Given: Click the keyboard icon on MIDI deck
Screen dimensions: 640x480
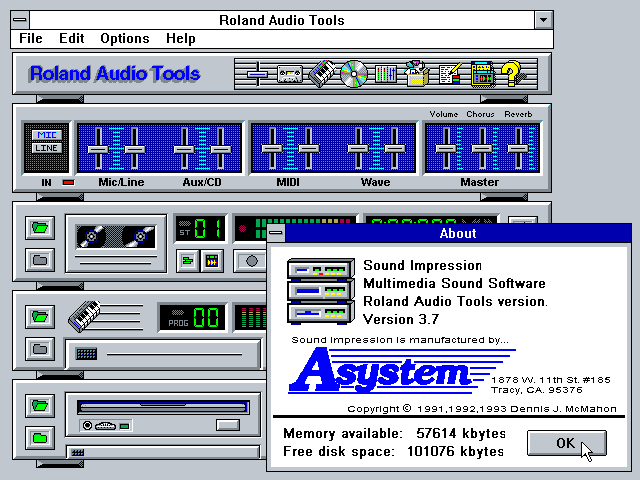Looking at the screenshot, I should [x=84, y=316].
